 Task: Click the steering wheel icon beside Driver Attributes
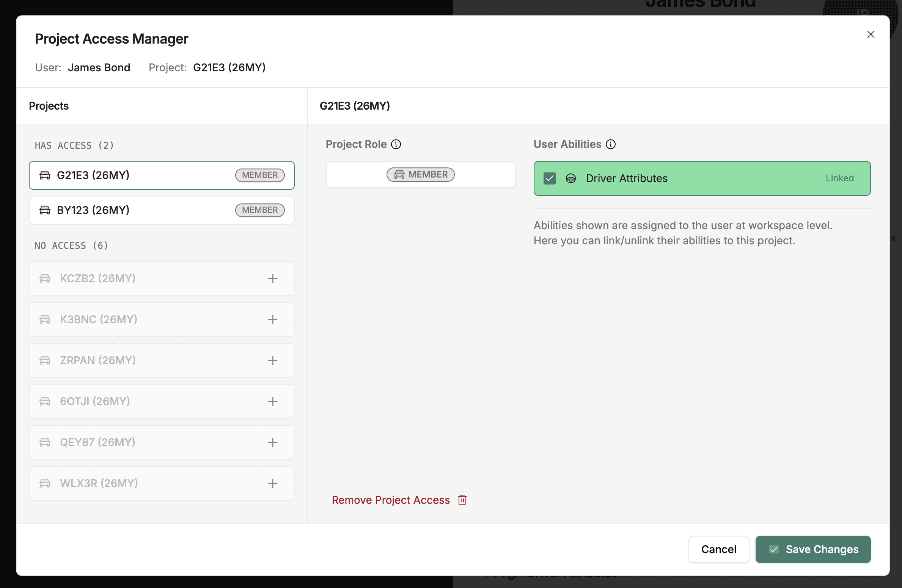tap(570, 178)
